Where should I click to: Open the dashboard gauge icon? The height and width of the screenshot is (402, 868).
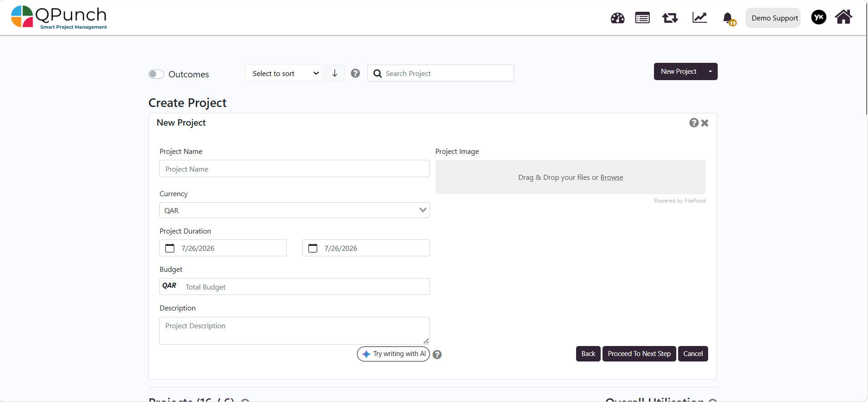[x=618, y=18]
